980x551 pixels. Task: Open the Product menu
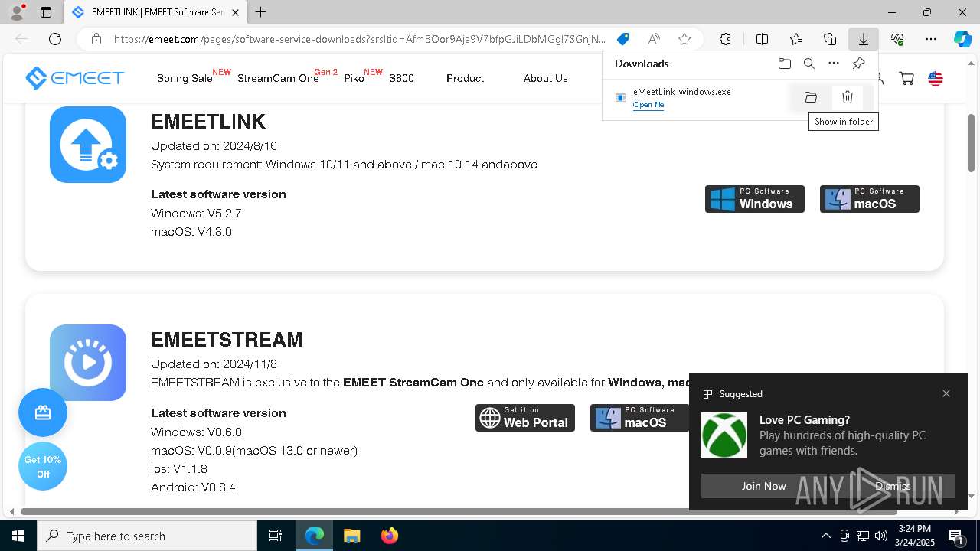tap(465, 78)
